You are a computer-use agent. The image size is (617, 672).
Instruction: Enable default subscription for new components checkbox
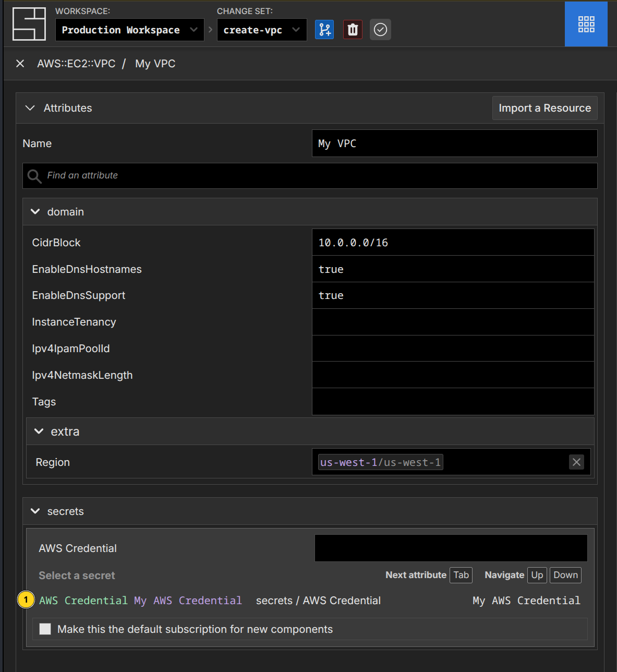coord(45,629)
